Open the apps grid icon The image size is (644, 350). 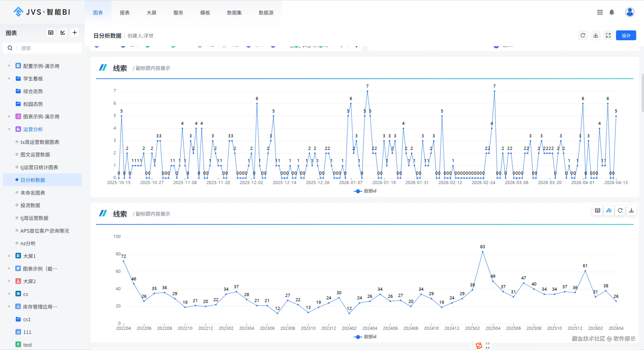pos(600,12)
